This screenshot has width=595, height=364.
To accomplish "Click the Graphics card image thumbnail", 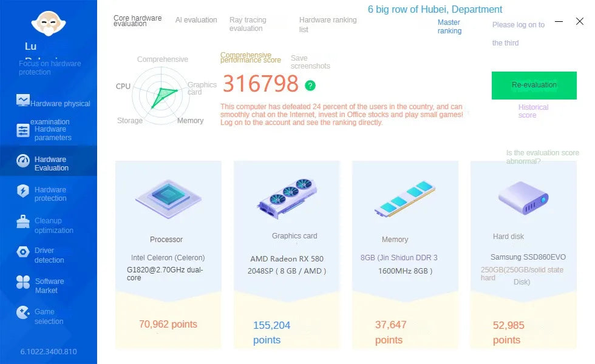I will tap(287, 198).
